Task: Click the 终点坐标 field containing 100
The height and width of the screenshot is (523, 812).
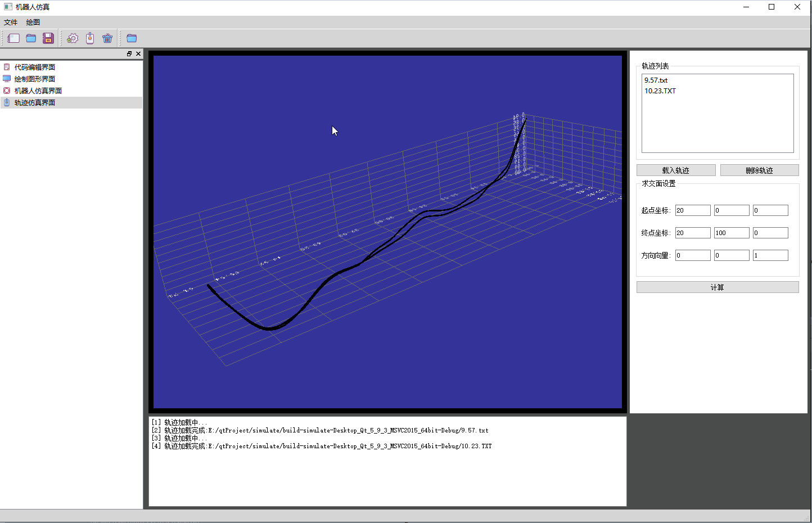Action: 732,233
